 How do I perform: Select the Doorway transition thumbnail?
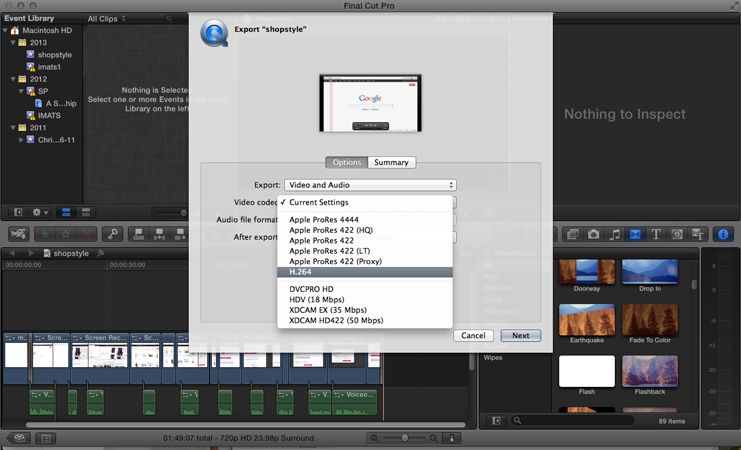(586, 272)
